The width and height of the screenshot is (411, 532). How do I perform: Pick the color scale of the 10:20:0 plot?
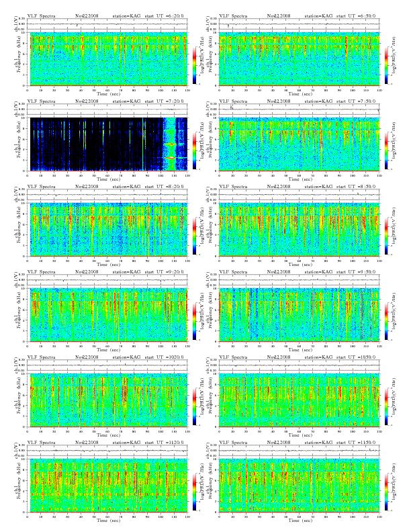(194, 406)
